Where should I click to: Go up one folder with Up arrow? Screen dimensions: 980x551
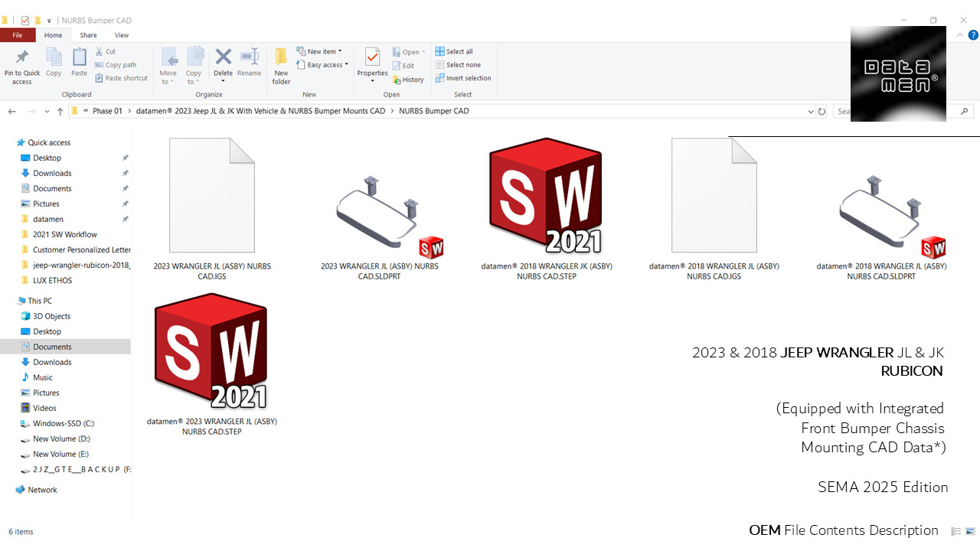coord(60,111)
